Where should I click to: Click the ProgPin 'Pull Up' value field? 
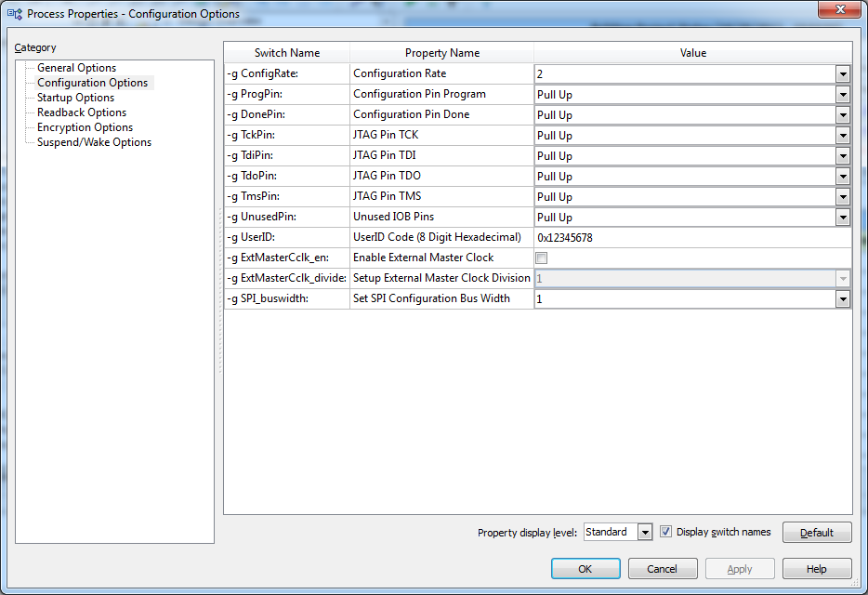click(685, 95)
